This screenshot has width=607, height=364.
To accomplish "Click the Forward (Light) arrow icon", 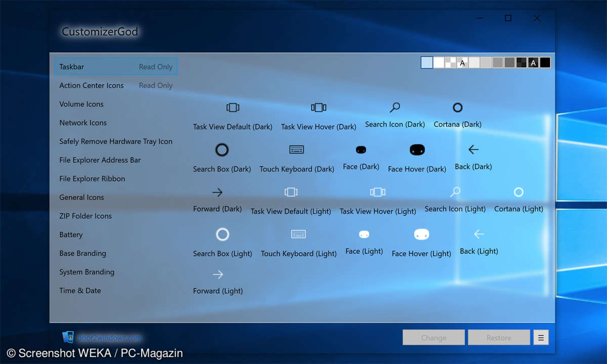I will 218,275.
